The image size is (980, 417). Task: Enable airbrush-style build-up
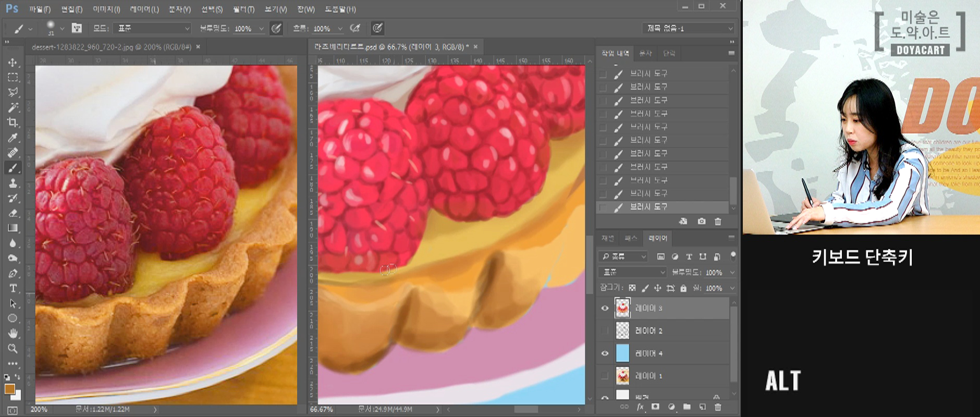(x=356, y=28)
